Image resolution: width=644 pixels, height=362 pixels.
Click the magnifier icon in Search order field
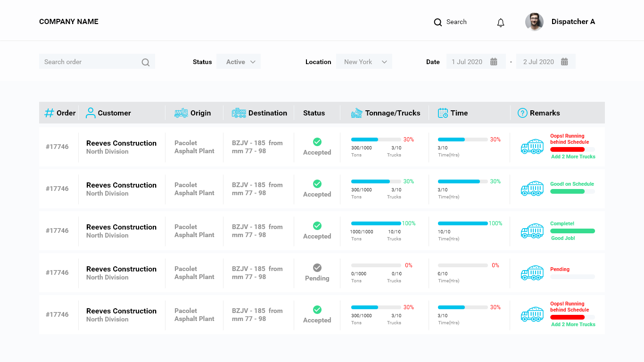(x=146, y=62)
